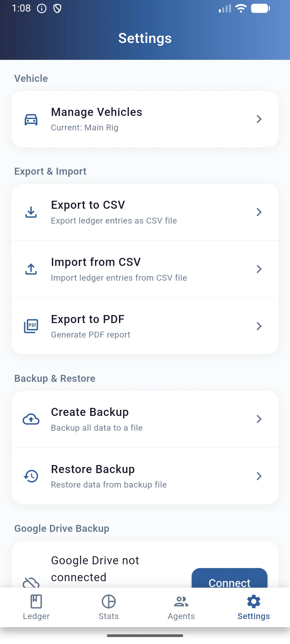Tap the upload icon for CSV import
The width and height of the screenshot is (290, 644).
click(x=31, y=269)
